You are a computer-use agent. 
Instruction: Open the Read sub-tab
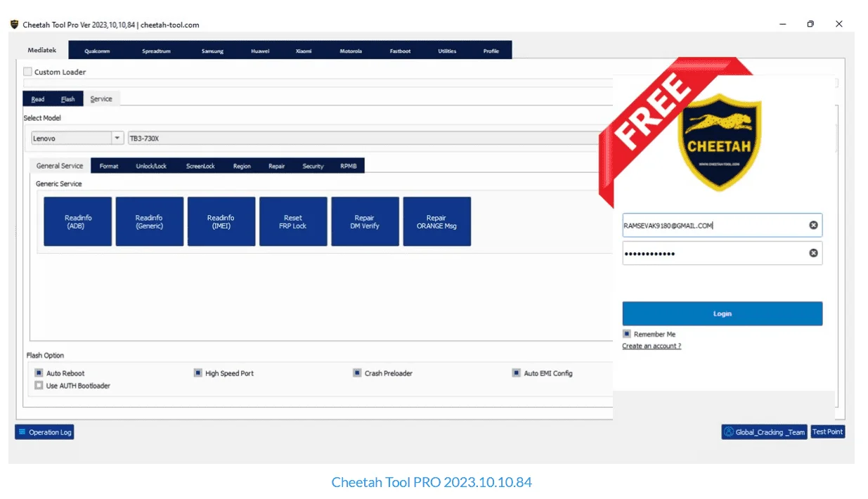38,99
